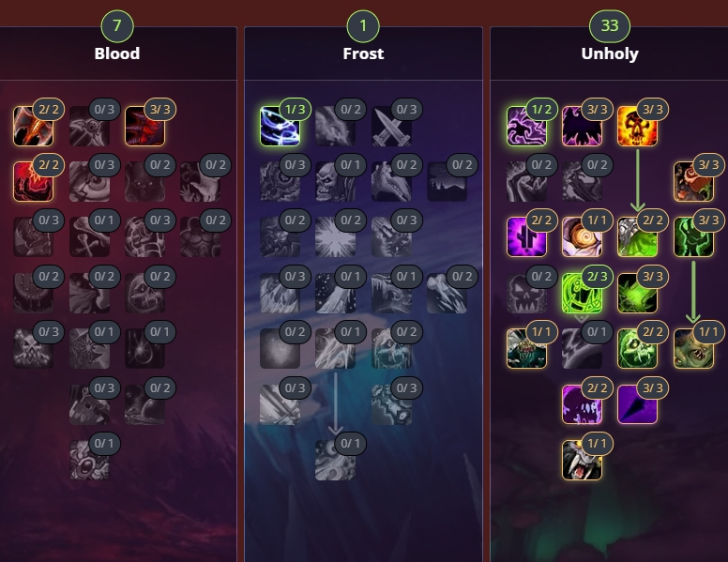Click the 7 points counter above Blood
Screen dimensions: 728x562
click(117, 25)
